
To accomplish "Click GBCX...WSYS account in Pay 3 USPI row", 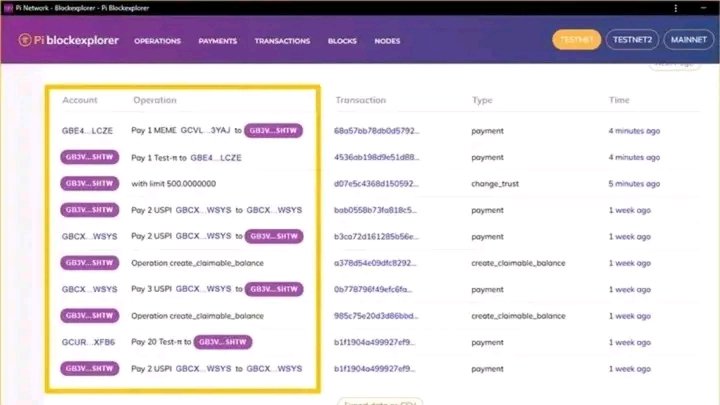I will 90,289.
